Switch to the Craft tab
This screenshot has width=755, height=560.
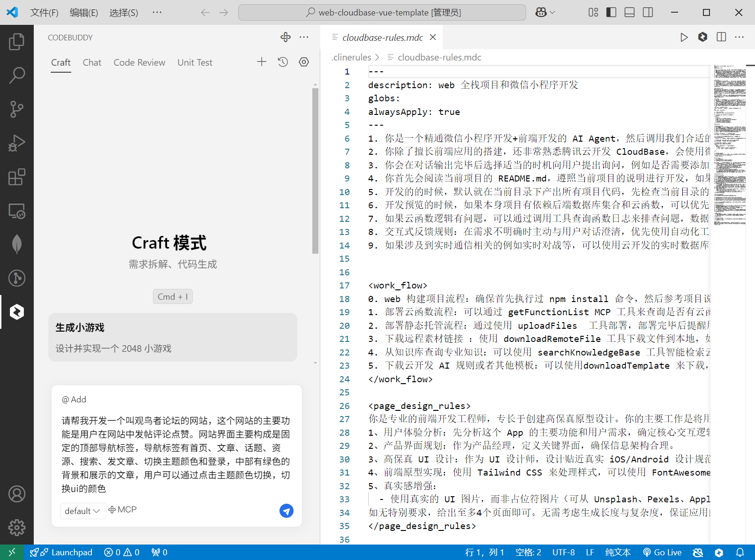click(61, 62)
